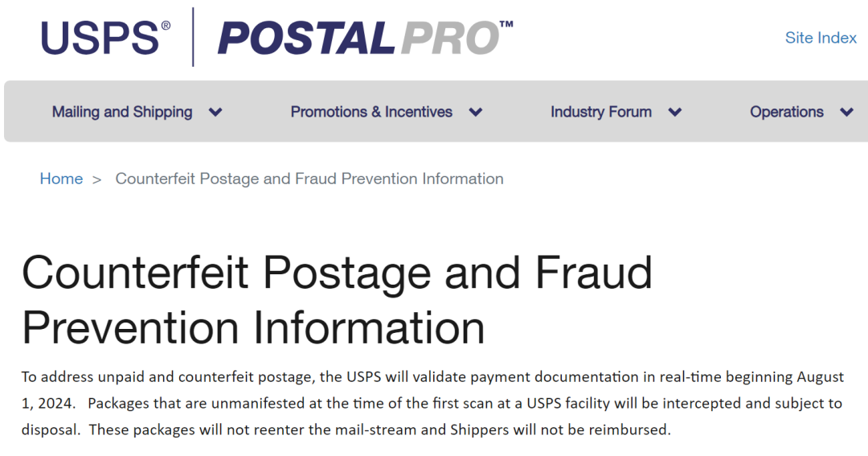868x456 pixels.
Task: Open the Promotions & Incentives menu
Action: click(371, 112)
